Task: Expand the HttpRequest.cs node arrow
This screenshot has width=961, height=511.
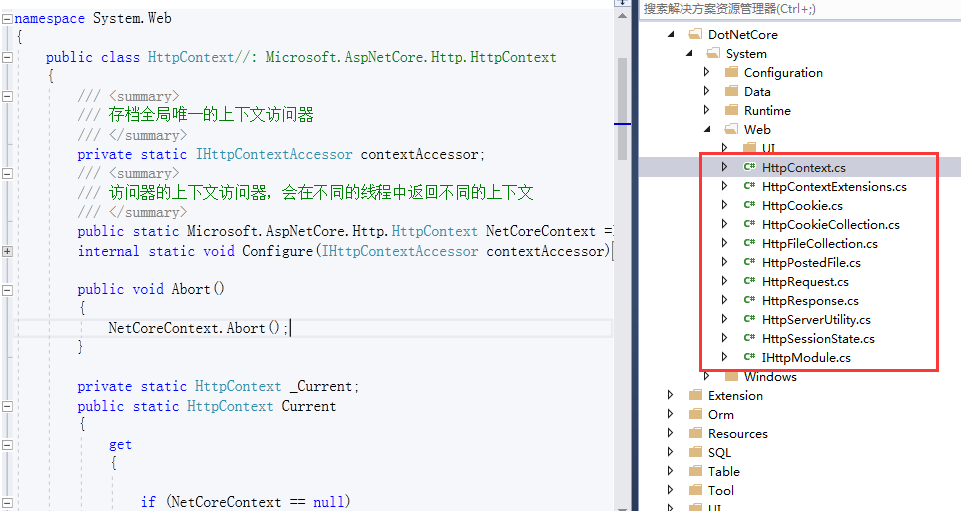Action: 724,281
